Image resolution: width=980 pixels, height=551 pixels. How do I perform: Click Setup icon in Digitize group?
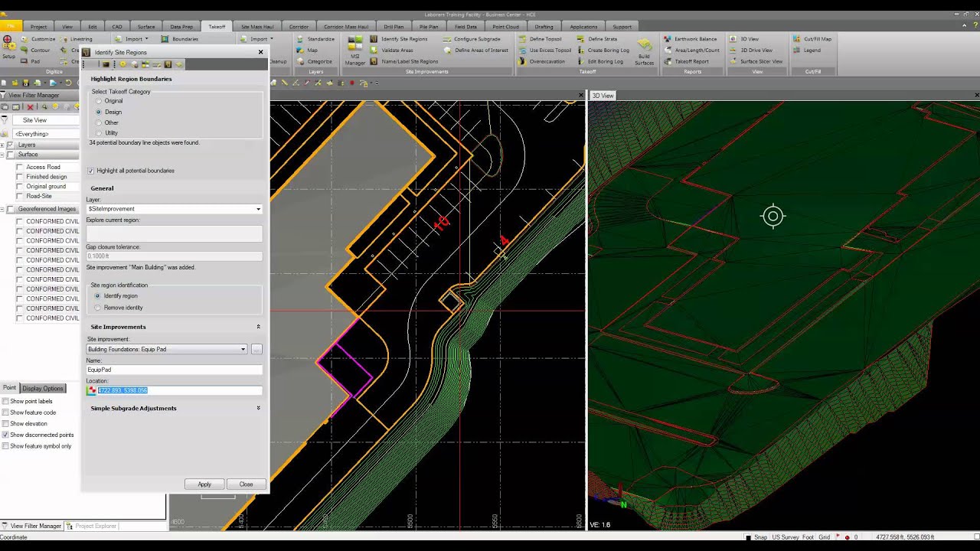(8, 47)
